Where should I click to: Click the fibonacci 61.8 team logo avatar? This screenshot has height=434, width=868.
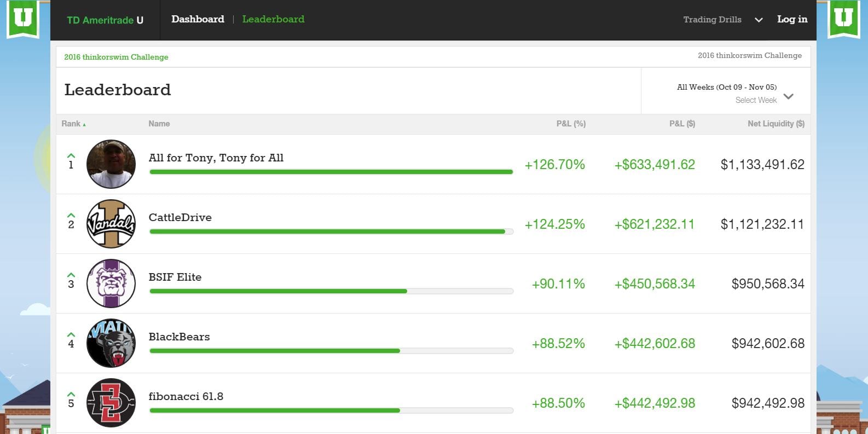tap(111, 403)
